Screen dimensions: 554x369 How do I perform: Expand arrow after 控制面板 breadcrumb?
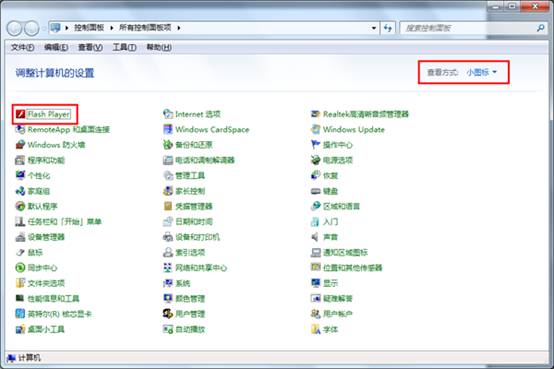point(112,28)
